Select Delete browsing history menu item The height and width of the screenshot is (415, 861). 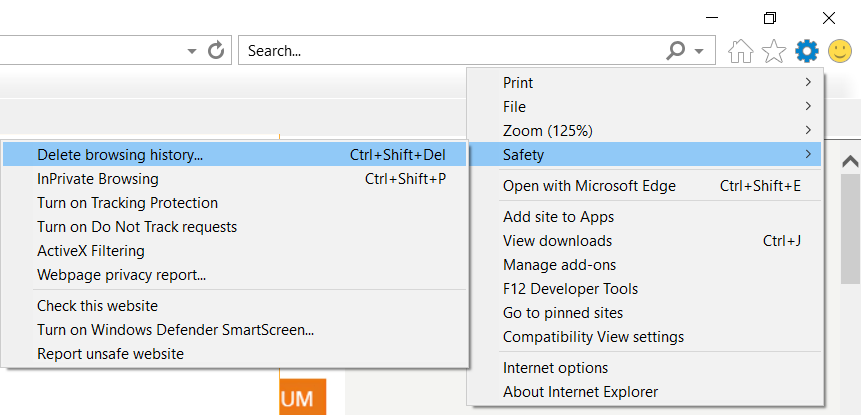tap(120, 155)
